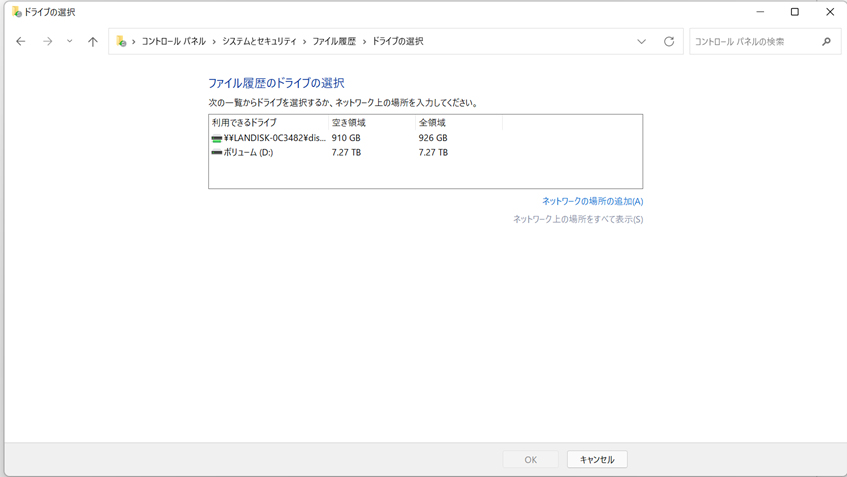This screenshot has width=847, height=477.
Task: Expand the address bar history dropdown
Action: pyautogui.click(x=641, y=42)
